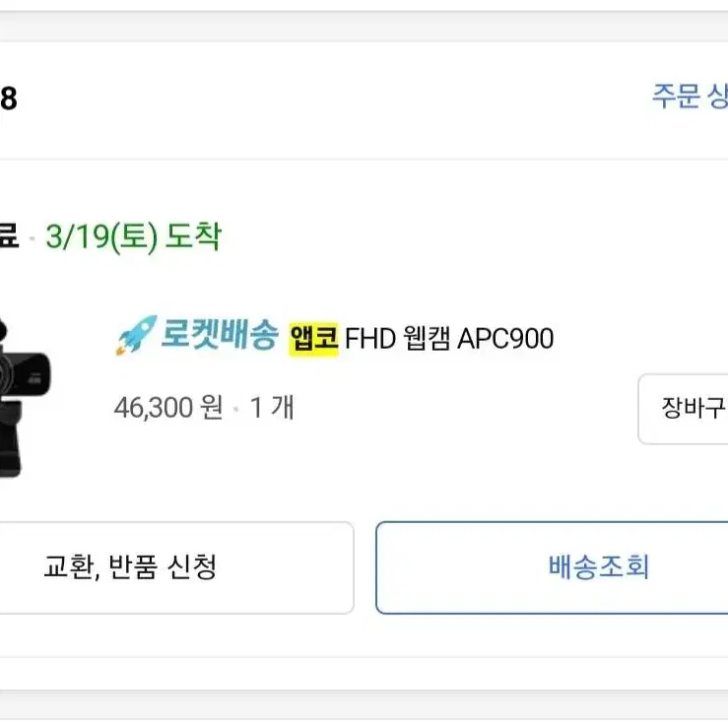Open product title FHD 웹캠 APC900
The width and height of the screenshot is (728, 728).
[449, 339]
